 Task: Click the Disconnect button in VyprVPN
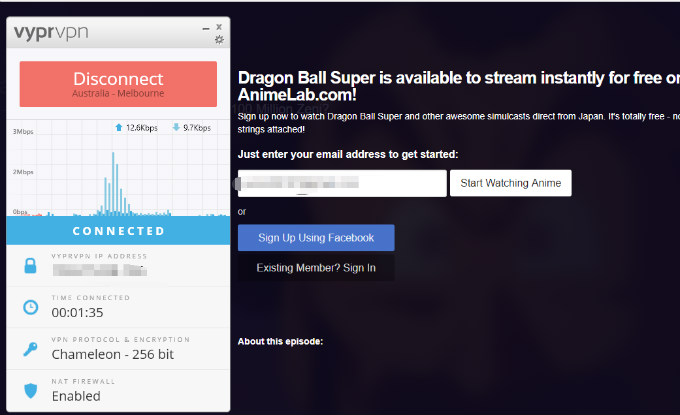pyautogui.click(x=118, y=84)
